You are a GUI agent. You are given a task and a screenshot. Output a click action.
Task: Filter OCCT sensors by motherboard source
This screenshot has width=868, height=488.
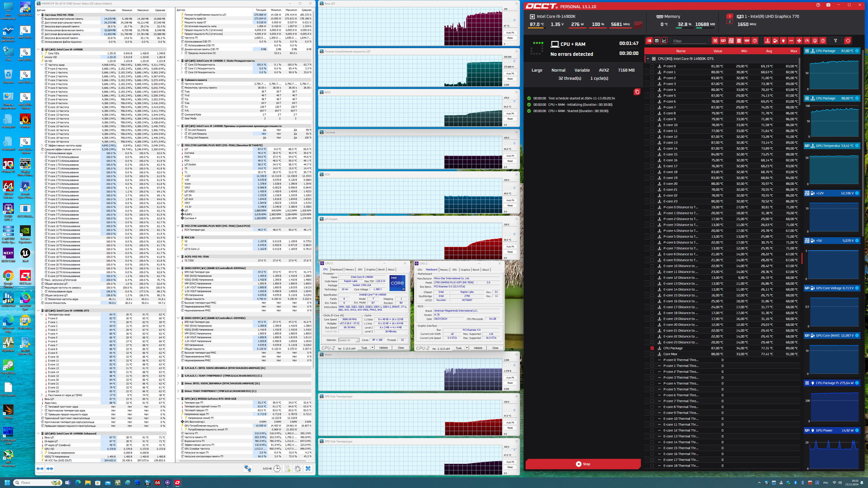(731, 41)
